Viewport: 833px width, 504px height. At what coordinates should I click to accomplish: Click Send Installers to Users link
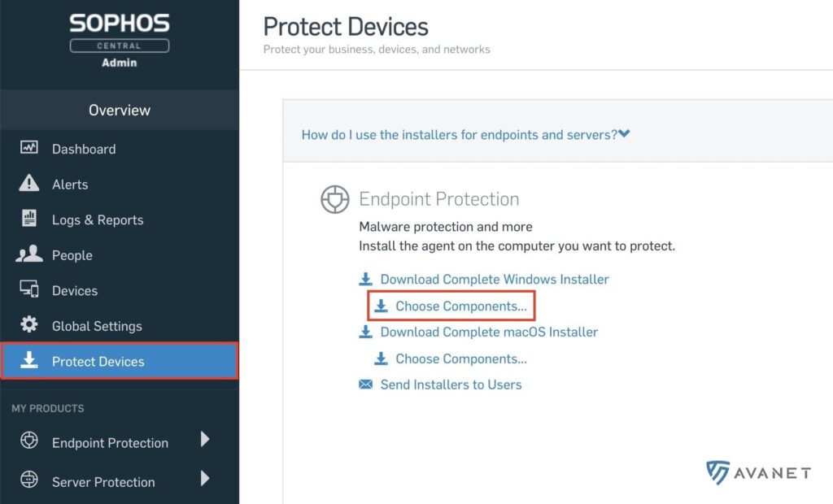click(x=451, y=385)
